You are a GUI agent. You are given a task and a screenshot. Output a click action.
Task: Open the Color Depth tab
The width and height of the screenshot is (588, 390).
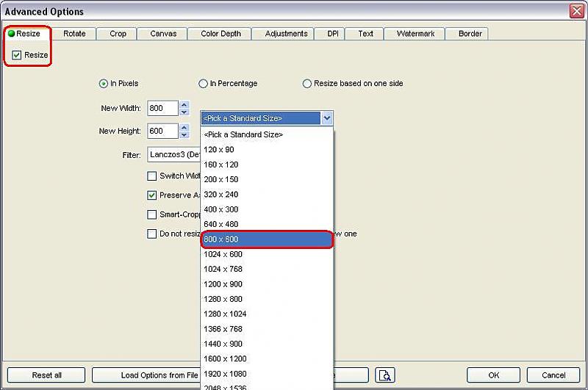click(220, 34)
